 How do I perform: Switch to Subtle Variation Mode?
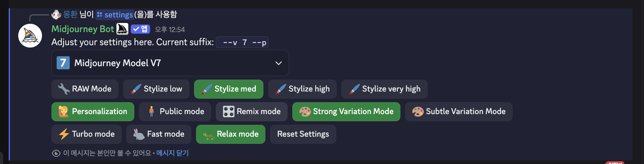tap(458, 112)
